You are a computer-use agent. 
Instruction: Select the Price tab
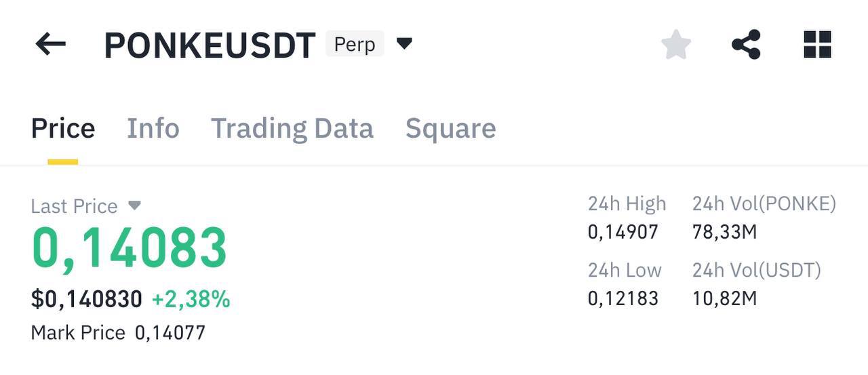click(63, 128)
